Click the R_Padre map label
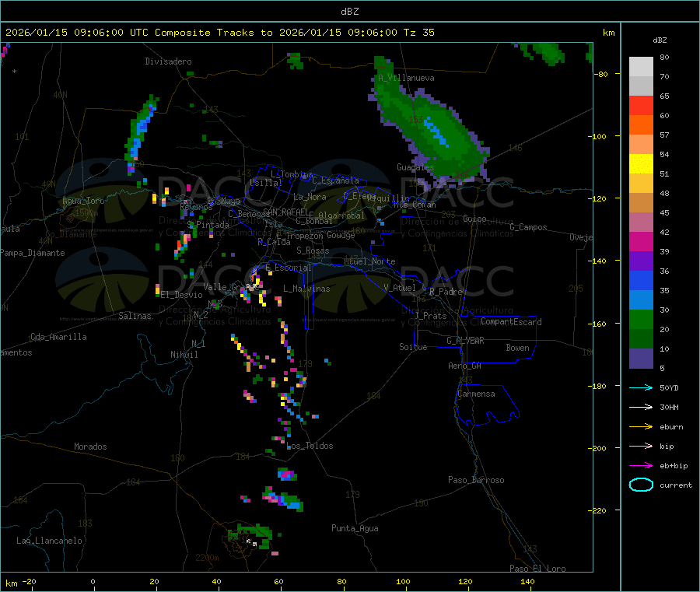 coord(446,292)
